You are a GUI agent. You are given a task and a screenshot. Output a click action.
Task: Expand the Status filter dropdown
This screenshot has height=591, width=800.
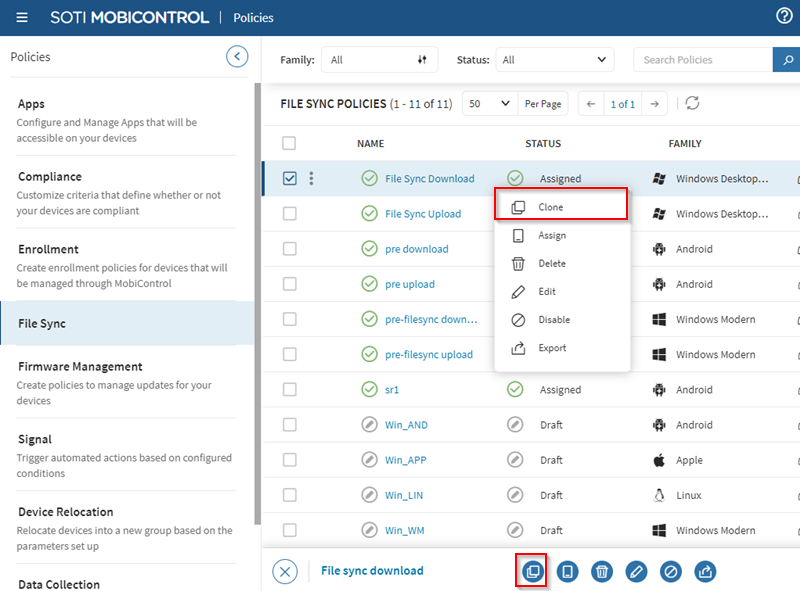(x=555, y=60)
